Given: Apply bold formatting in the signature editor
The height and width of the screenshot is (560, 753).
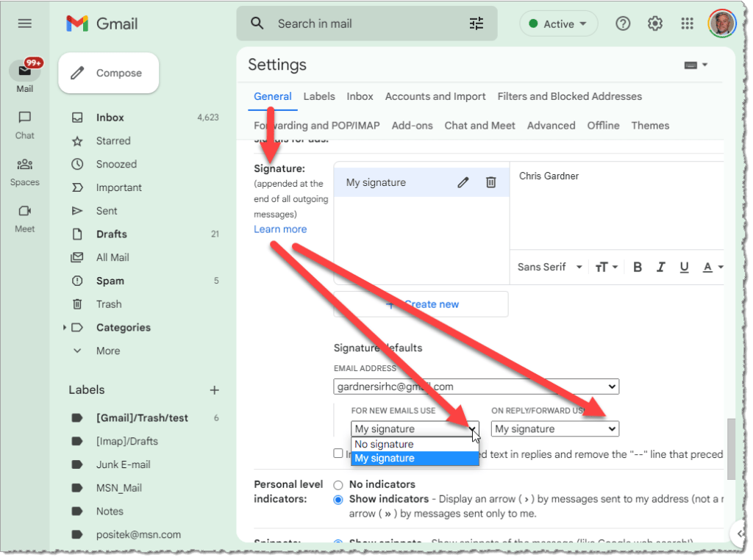Looking at the screenshot, I should coord(638,268).
